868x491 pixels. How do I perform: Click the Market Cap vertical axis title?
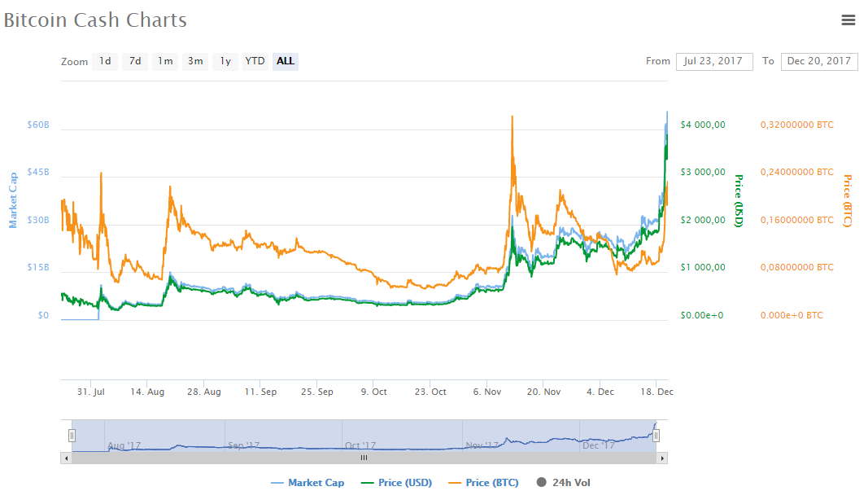(x=13, y=200)
